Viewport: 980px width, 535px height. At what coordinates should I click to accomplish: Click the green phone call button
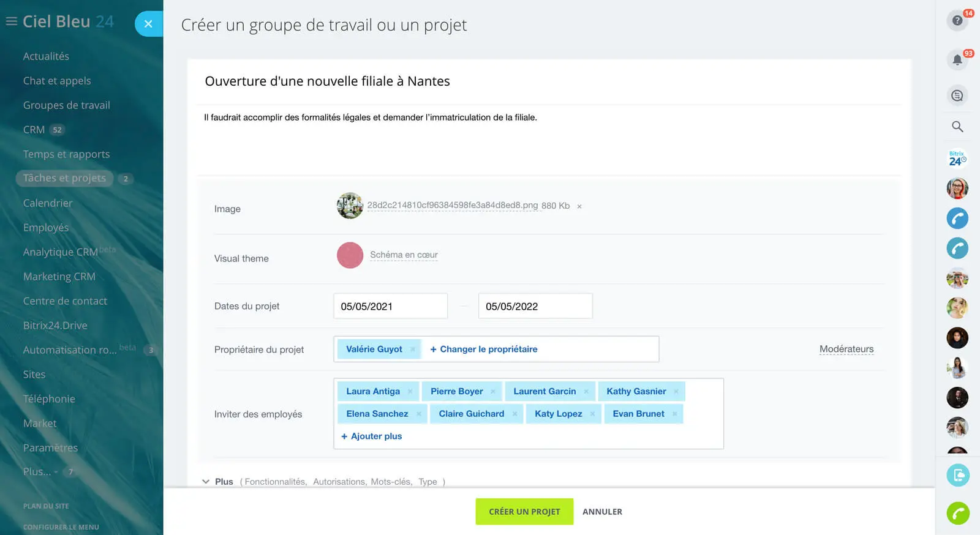(x=958, y=513)
